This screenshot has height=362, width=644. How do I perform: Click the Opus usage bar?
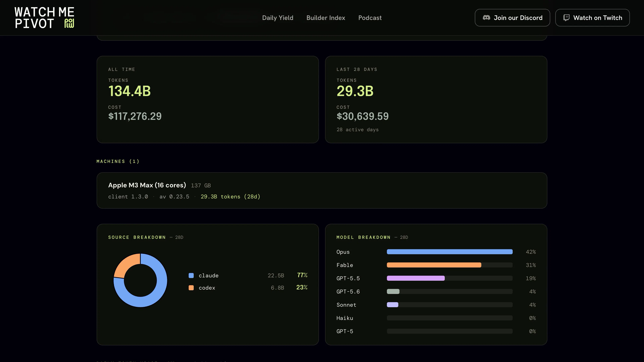point(449,252)
